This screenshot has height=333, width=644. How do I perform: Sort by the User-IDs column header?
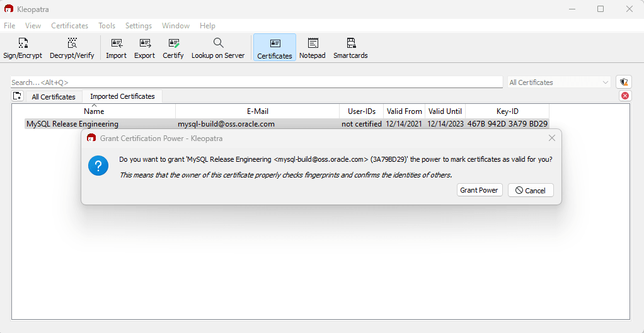click(362, 111)
